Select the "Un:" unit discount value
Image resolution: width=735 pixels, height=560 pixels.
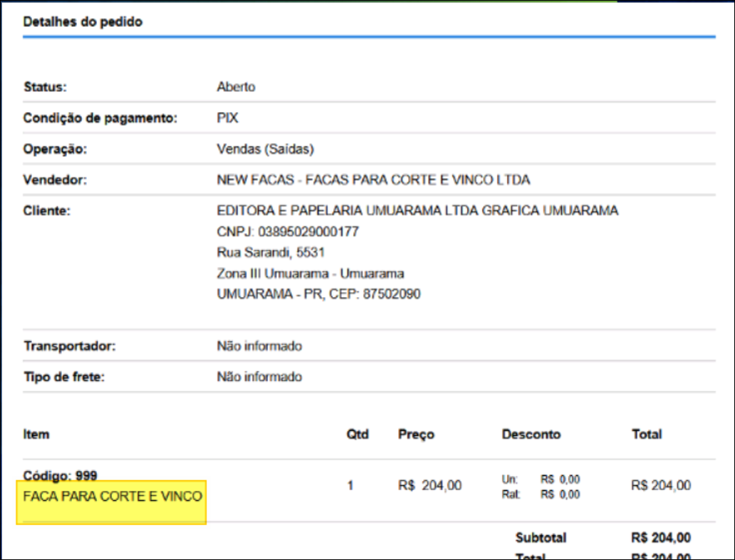pos(561,479)
